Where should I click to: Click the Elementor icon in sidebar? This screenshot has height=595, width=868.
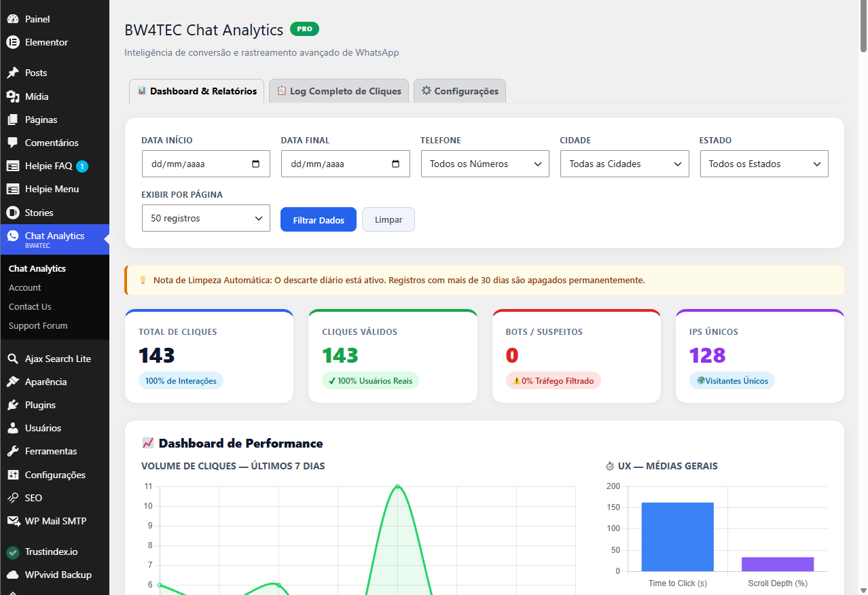[13, 42]
